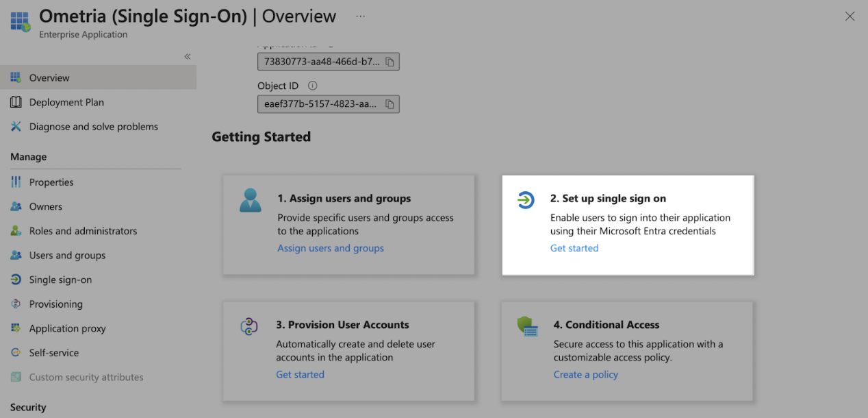Click the 'Create a policy' link
868x418 pixels.
[x=586, y=374]
